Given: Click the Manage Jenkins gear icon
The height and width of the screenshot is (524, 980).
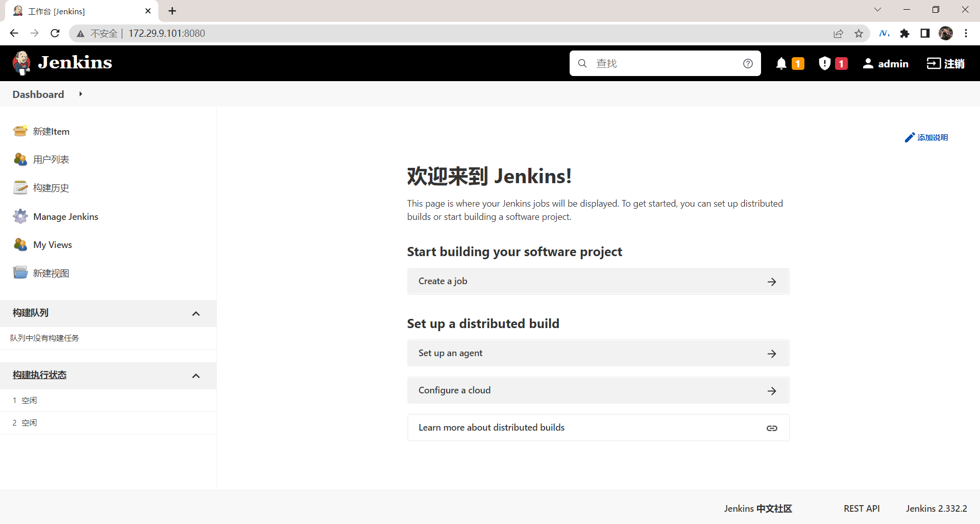Looking at the screenshot, I should (x=20, y=216).
